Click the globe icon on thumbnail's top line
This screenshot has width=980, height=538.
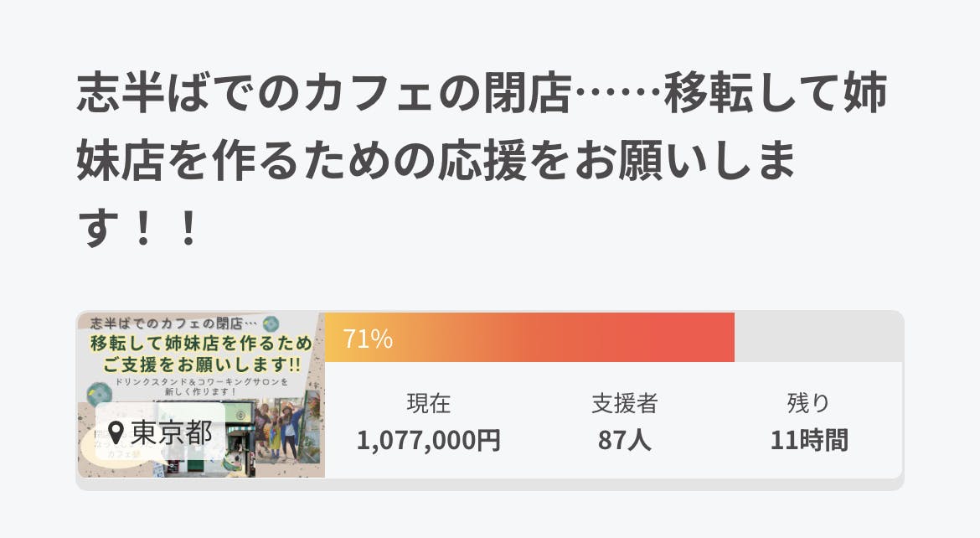(271, 323)
